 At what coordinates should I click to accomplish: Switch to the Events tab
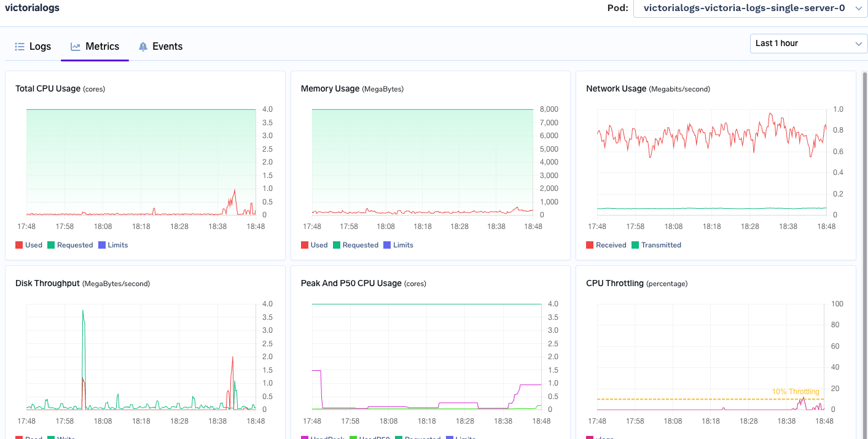point(168,46)
